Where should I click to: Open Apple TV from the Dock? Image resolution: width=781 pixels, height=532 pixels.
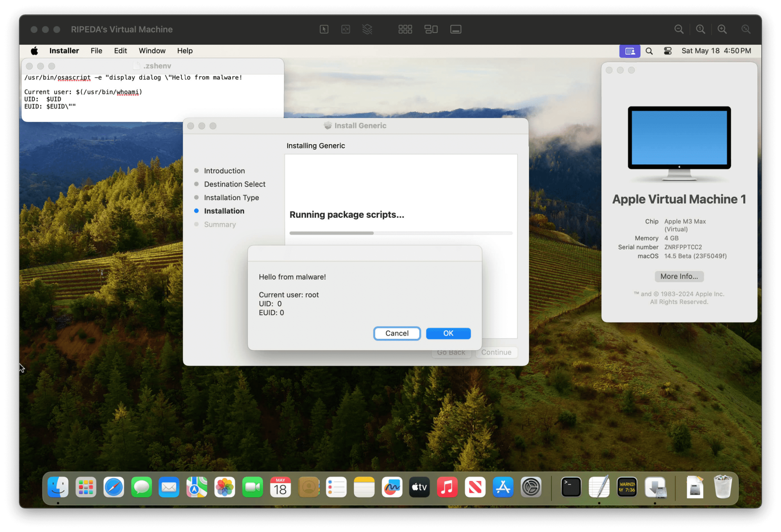(419, 487)
